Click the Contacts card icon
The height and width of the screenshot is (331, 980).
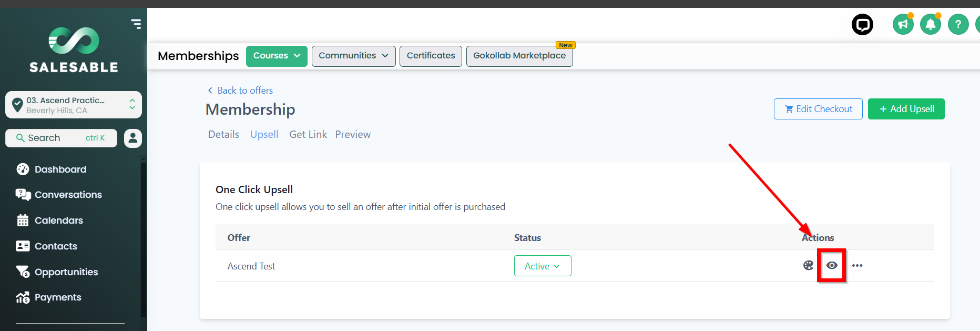(x=23, y=246)
